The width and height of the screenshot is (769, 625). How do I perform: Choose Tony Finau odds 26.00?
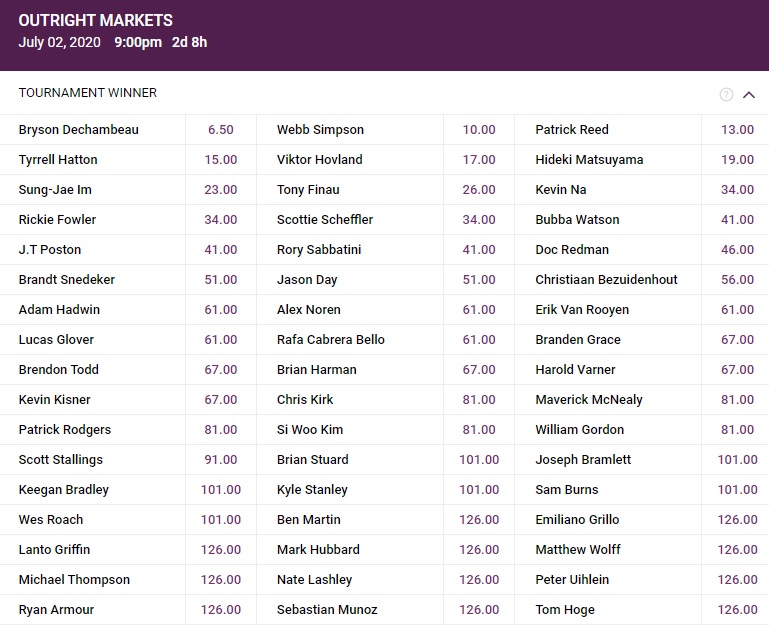point(479,189)
